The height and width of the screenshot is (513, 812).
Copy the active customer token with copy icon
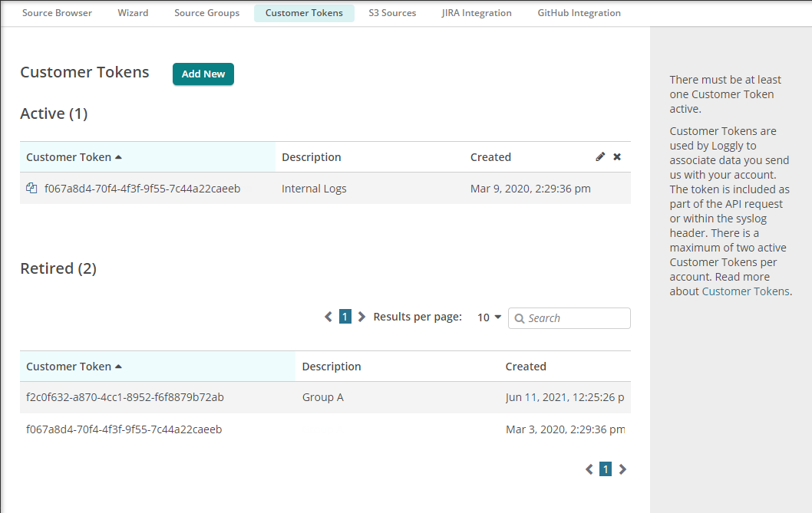pyautogui.click(x=31, y=189)
